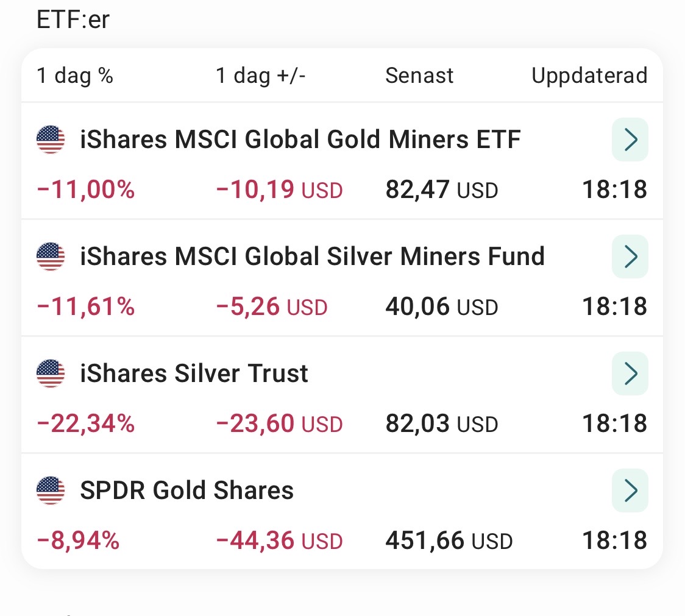This screenshot has height=616, width=685.
Task: Tap the iShares Silver Trust chevron button
Action: click(630, 373)
